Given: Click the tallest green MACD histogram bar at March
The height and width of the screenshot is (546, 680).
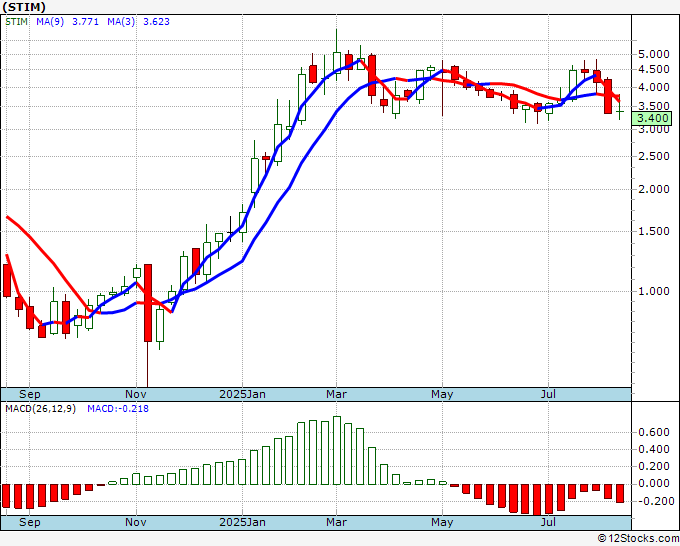Looking at the screenshot, I should tap(337, 451).
